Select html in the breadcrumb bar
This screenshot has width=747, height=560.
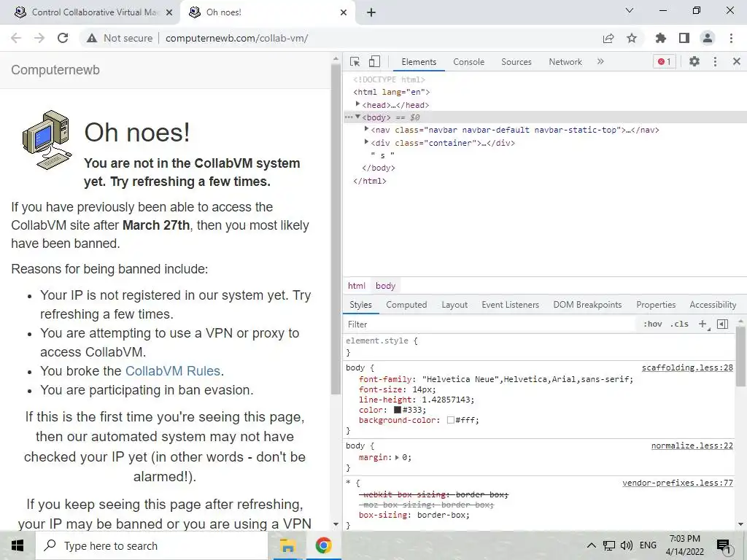[x=356, y=286]
